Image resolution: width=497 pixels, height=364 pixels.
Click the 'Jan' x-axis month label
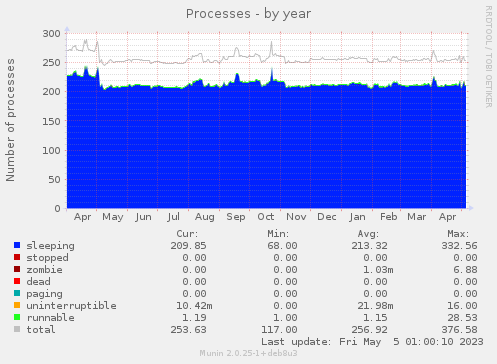pos(357,217)
